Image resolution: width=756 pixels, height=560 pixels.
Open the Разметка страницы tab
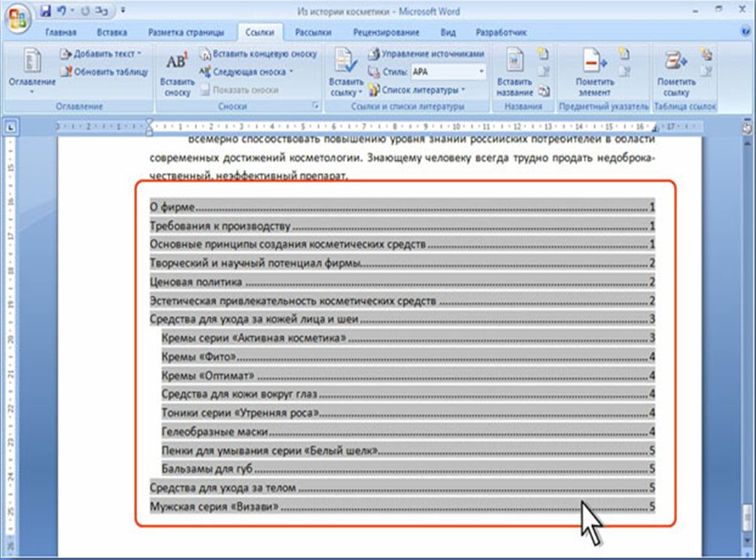pos(186,32)
